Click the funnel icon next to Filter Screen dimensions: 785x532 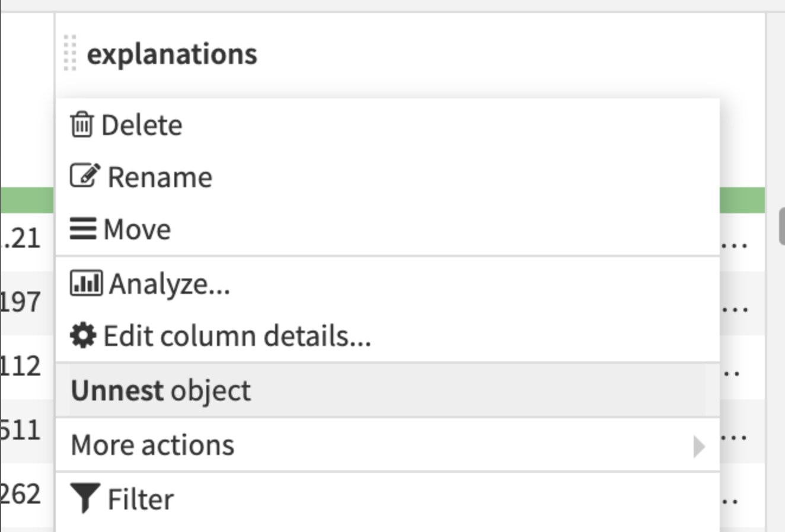tap(87, 499)
